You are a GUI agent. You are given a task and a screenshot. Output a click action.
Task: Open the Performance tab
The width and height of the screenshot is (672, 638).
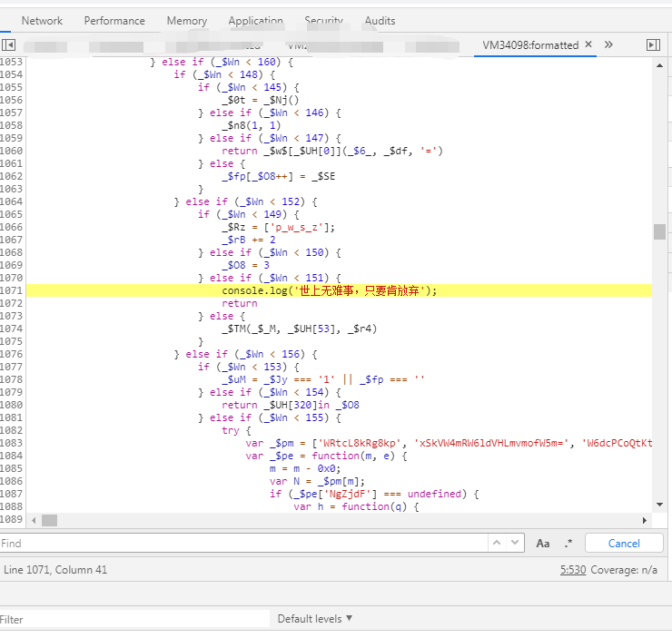tap(114, 21)
